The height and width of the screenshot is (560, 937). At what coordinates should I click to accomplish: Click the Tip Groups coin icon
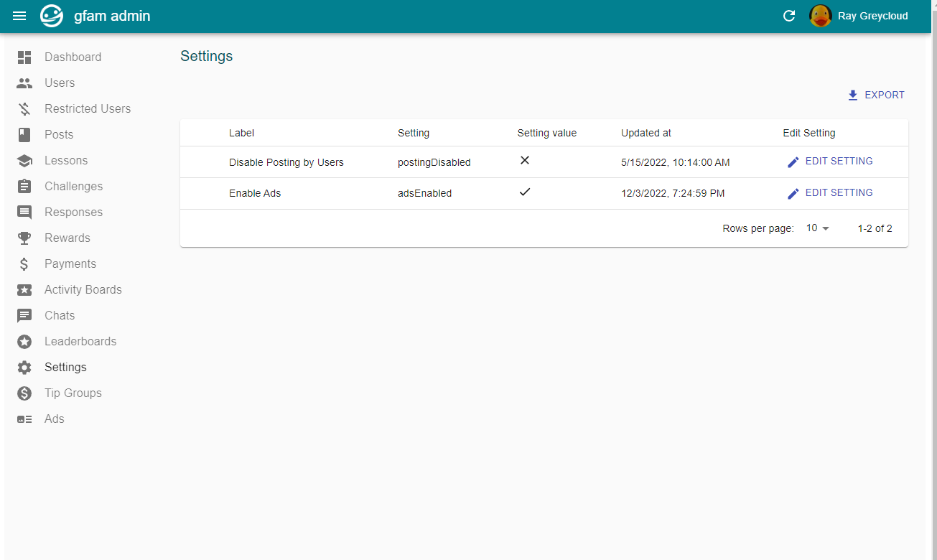pos(24,393)
